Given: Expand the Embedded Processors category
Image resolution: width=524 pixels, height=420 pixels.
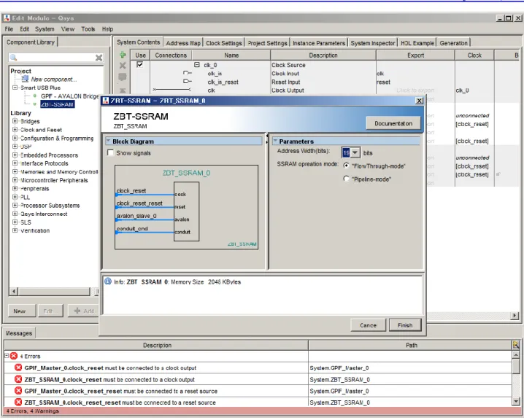Looking at the screenshot, I should coord(15,155).
